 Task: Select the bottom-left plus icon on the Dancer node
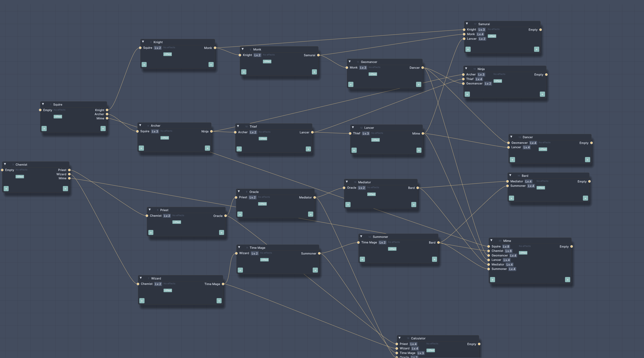(x=512, y=160)
